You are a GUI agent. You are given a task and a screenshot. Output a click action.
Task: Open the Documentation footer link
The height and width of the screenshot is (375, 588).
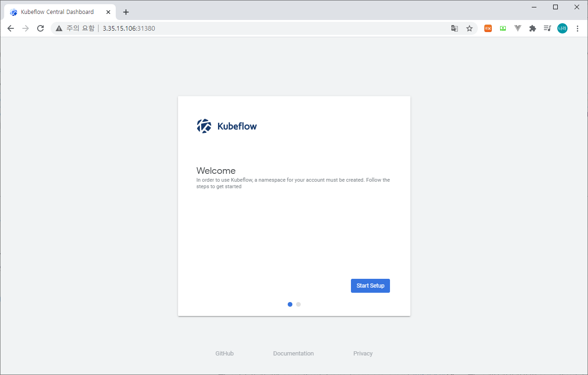coord(293,354)
